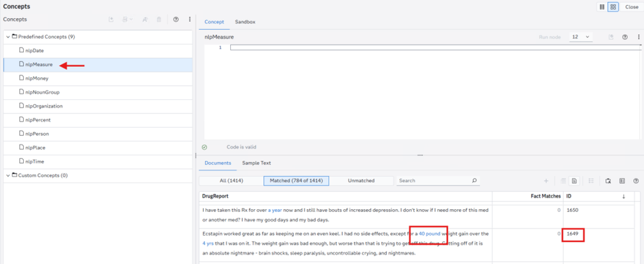Click the list rows icon in the documents toolbar
Viewport: 644px width, 264px height.
[591, 181]
